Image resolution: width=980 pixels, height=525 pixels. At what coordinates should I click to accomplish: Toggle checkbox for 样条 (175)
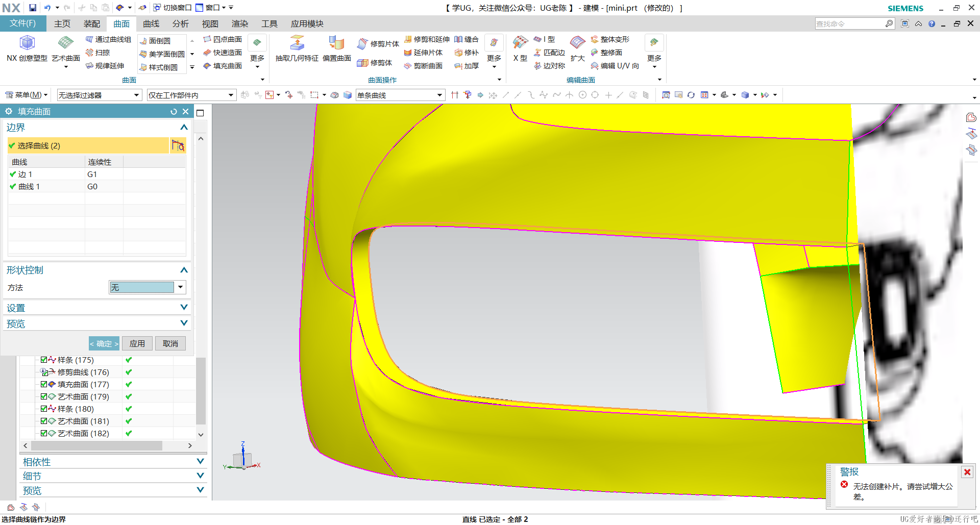click(x=44, y=360)
